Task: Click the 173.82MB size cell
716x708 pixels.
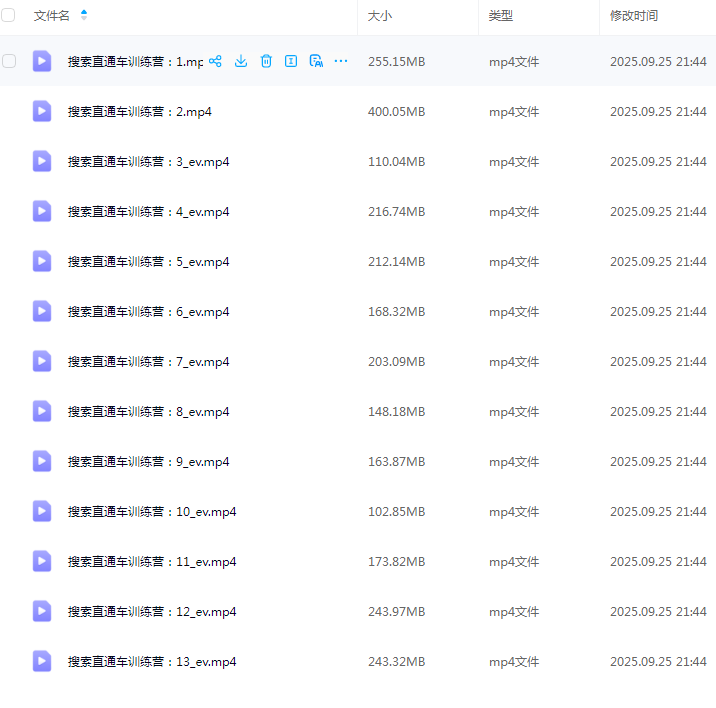Action: pyautogui.click(x=397, y=562)
